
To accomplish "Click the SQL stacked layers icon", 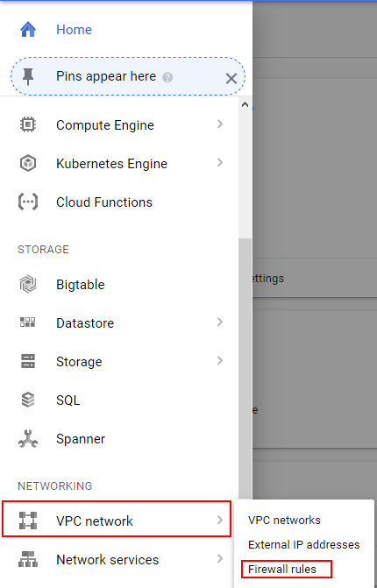I will pyautogui.click(x=28, y=400).
